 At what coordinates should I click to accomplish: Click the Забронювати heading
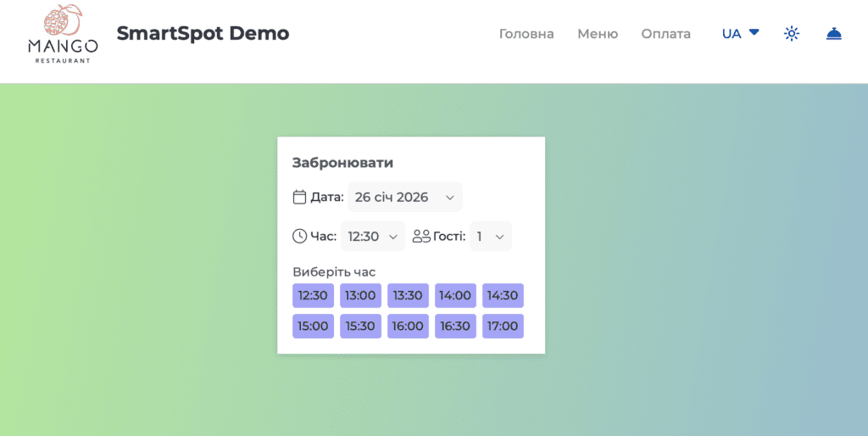(342, 163)
